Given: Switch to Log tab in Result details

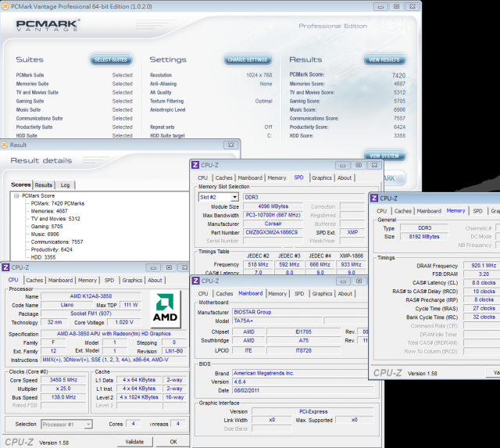Looking at the screenshot, I should tap(65, 185).
